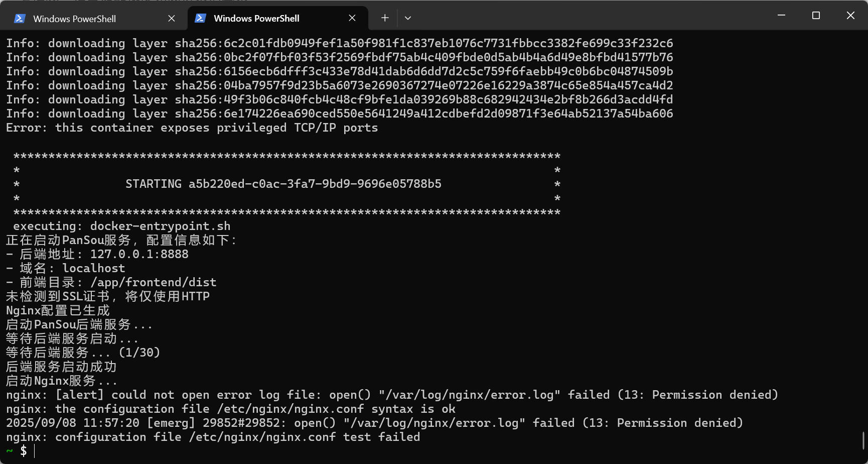Click the green tilde prompt symbol

pyautogui.click(x=9, y=451)
